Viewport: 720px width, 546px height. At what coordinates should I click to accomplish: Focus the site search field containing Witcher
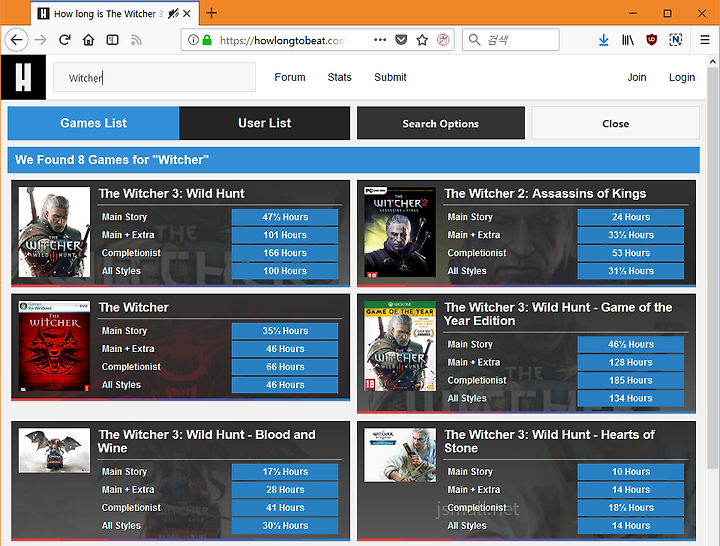coord(154,77)
